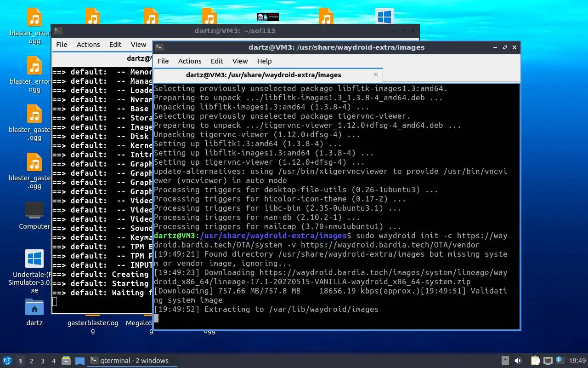
Task: Select the gasterblaster.ogg desktop file
Action: pyautogui.click(x=93, y=326)
